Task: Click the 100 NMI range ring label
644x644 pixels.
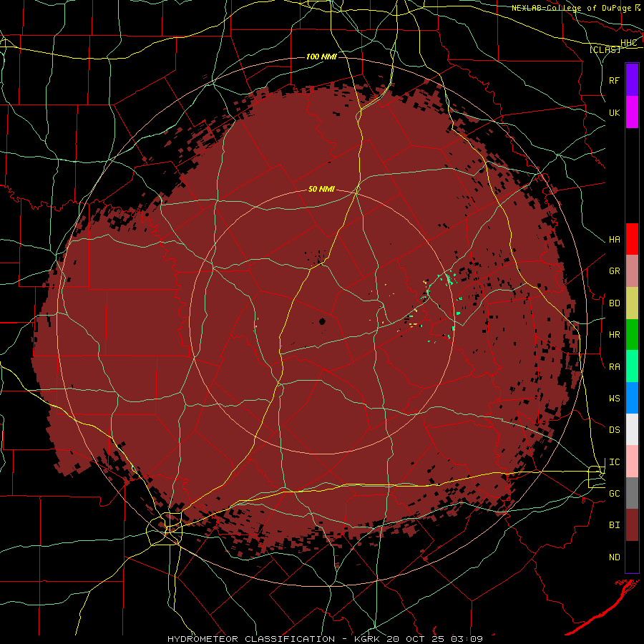Action: (321, 57)
